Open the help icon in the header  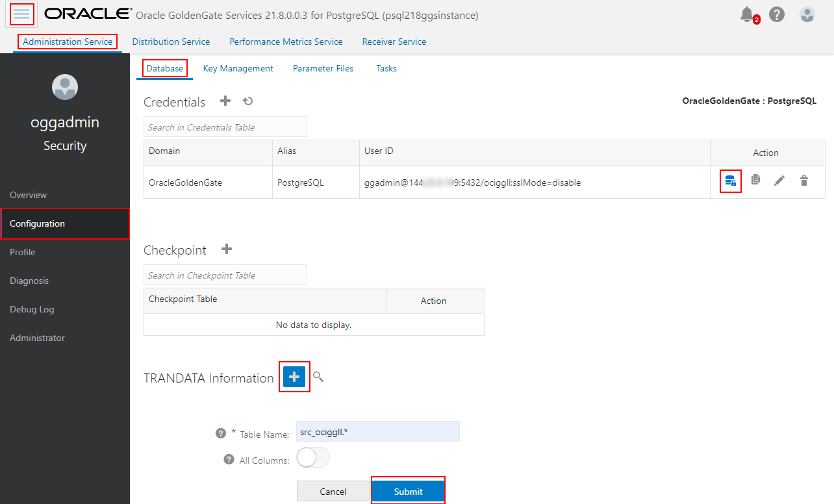pos(777,14)
